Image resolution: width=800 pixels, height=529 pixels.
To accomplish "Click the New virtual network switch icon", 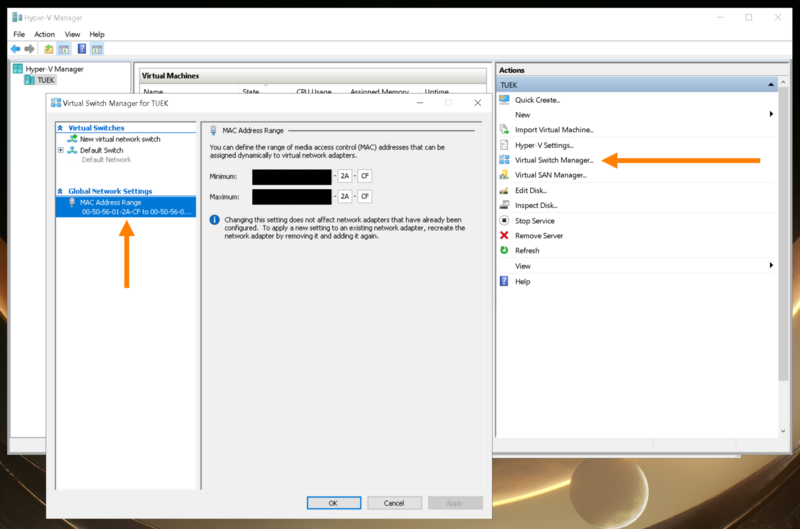I will point(72,139).
